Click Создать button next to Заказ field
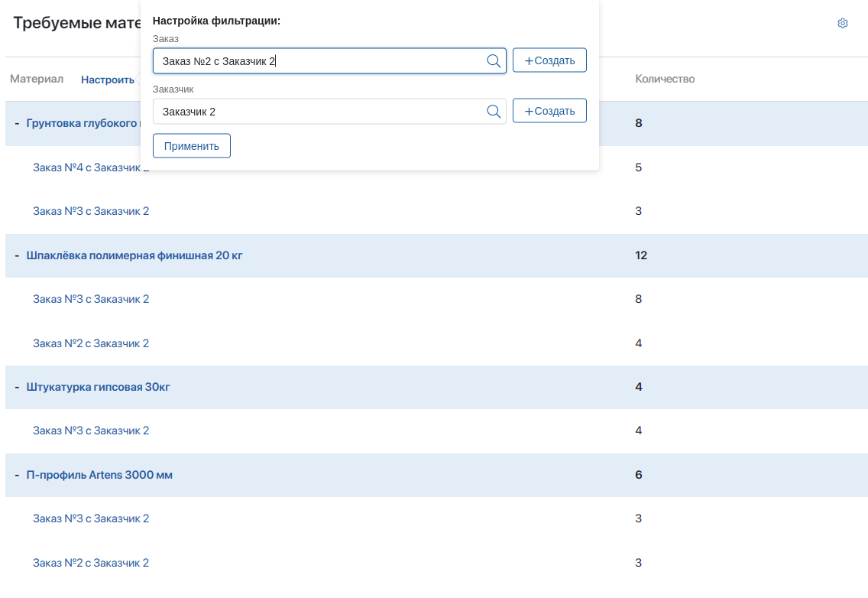 pos(549,61)
